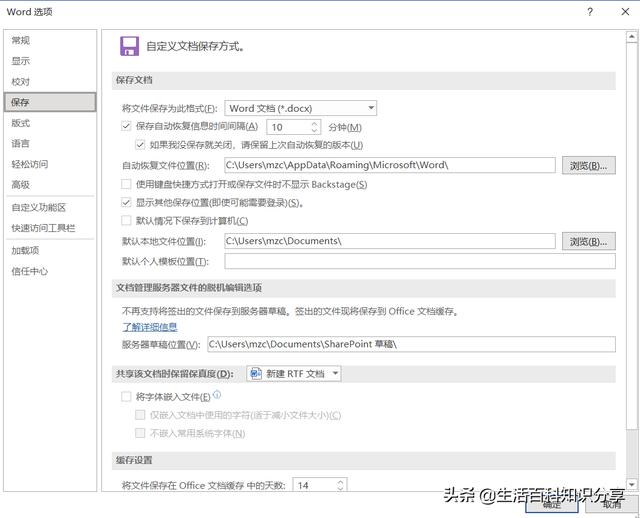Open the 加载项 category
This screenshot has width=640, height=518.
(x=25, y=250)
